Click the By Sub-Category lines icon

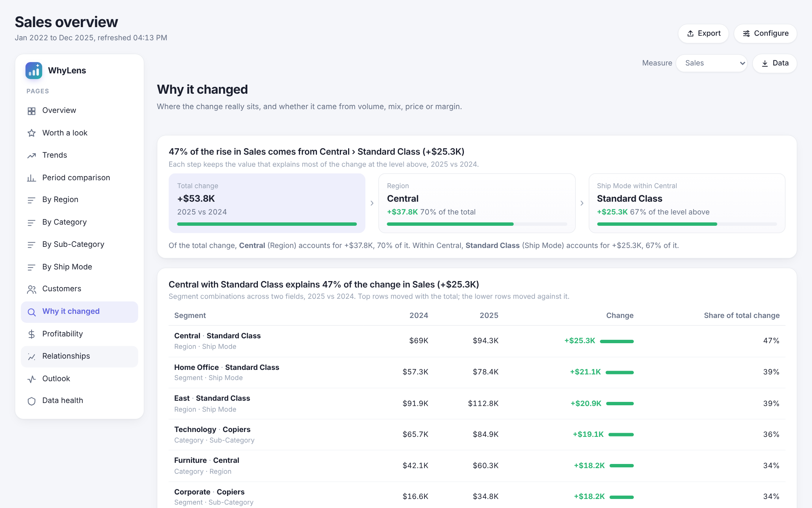[32, 245]
